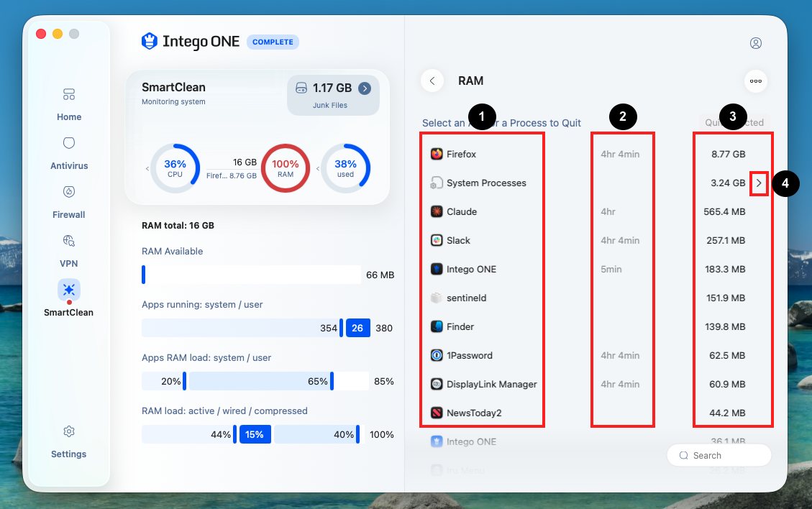
Task: Select the 38% used disk gauge
Action: click(345, 168)
